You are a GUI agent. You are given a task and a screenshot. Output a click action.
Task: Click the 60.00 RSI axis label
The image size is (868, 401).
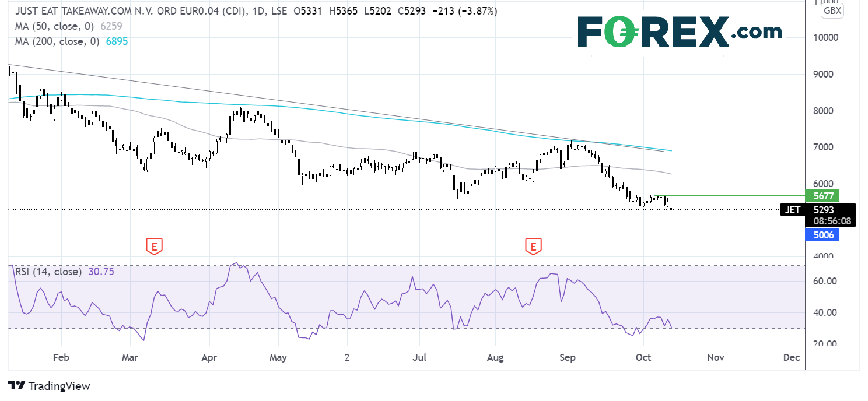click(825, 281)
